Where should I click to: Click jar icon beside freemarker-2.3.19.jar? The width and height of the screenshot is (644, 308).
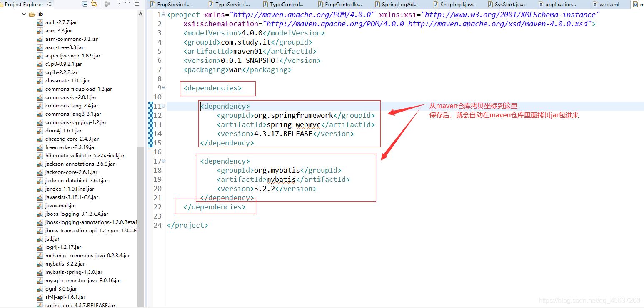pos(40,147)
